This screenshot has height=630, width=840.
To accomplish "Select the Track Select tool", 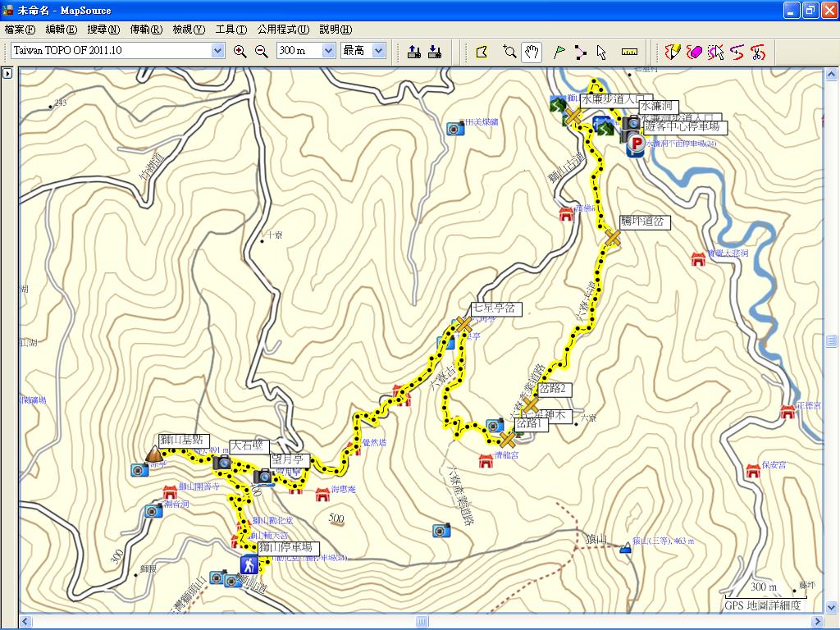I will pos(715,52).
